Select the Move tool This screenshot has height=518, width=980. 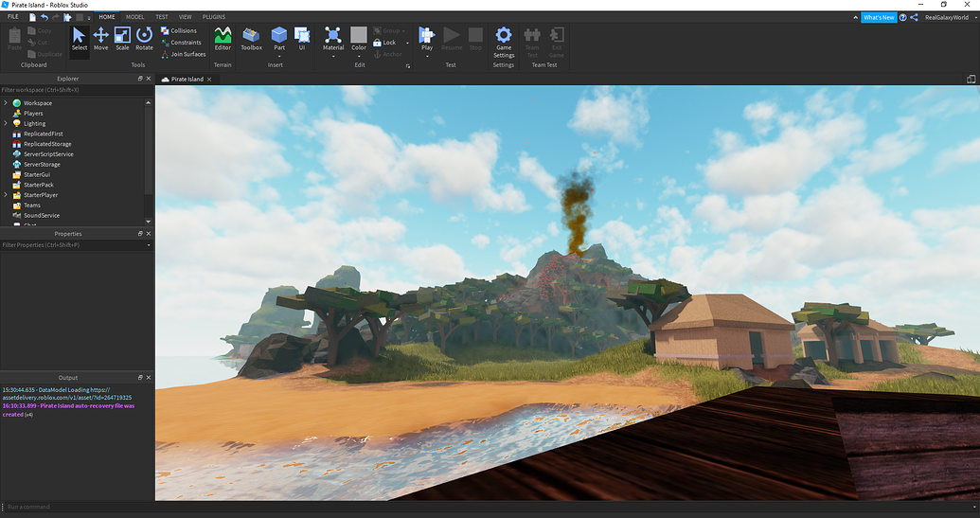100,38
